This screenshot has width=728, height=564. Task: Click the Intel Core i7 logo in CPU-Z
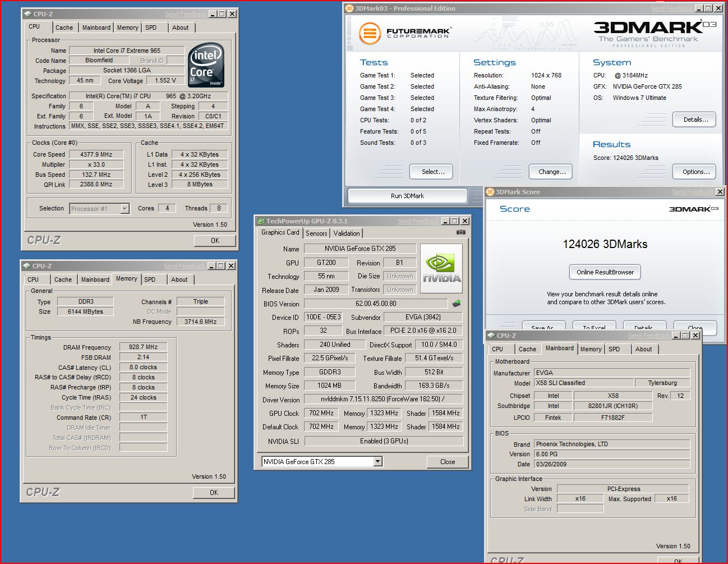[x=206, y=65]
